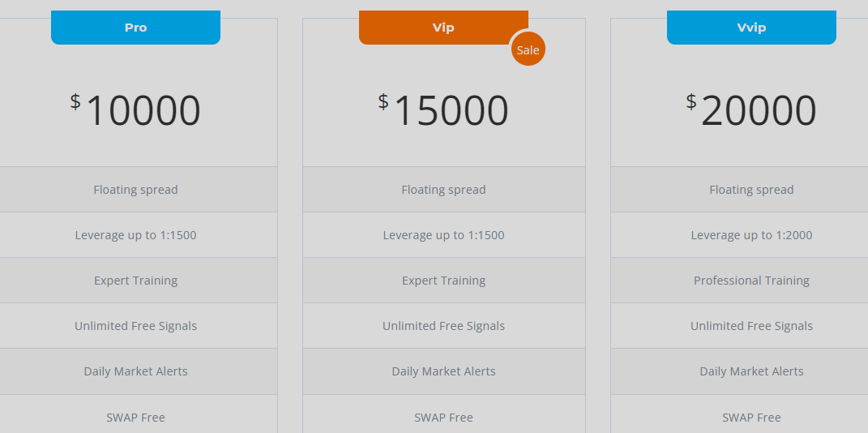
Task: Click SWAP Free in Vip column
Action: [443, 418]
